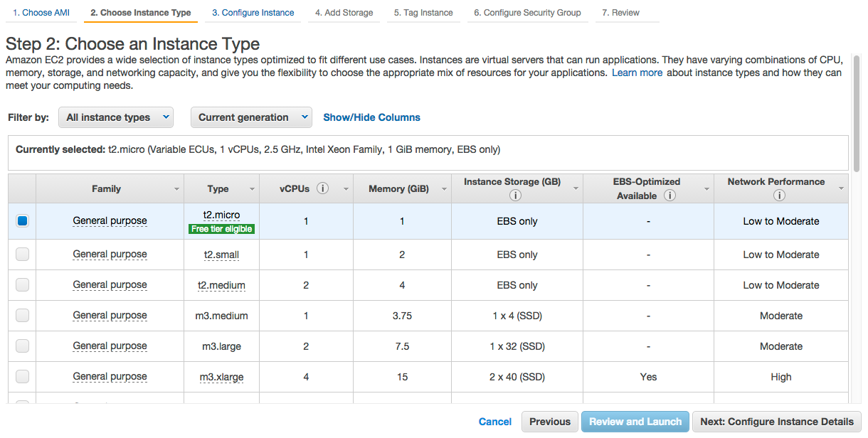Select the t2.medium instance checkbox

(22, 284)
